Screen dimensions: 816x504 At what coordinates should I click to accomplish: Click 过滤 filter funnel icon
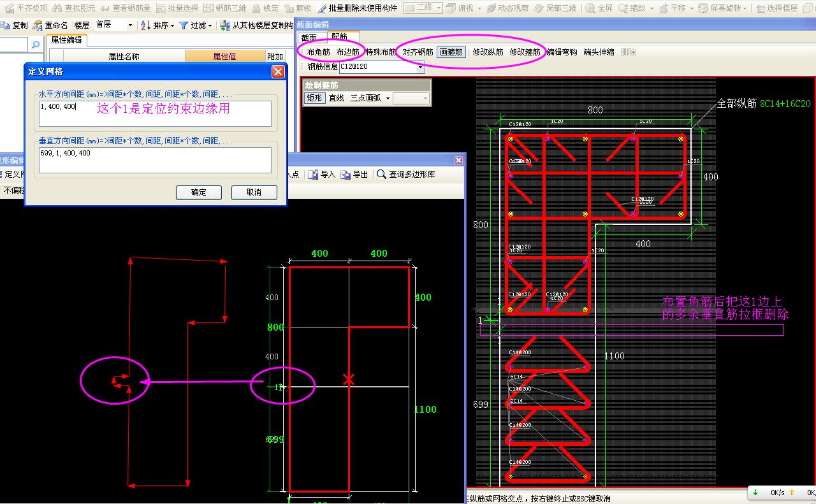(x=184, y=25)
